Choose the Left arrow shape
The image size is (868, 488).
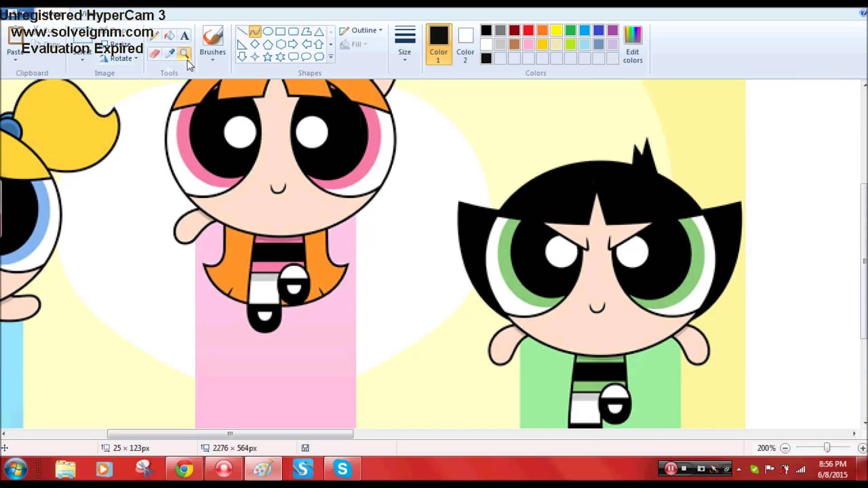[307, 44]
